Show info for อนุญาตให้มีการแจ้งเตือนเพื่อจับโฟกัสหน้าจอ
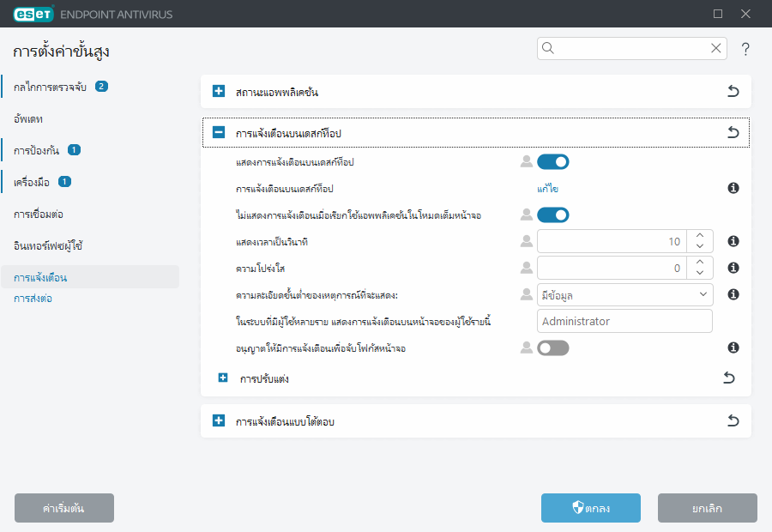Image resolution: width=772 pixels, height=532 pixels. click(x=733, y=348)
